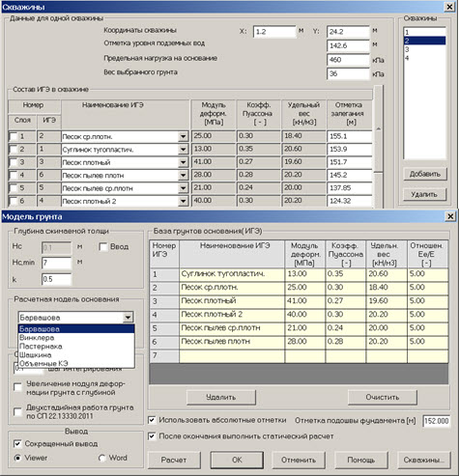Choose Барвашова in the model list
This screenshot has width=459, height=476.
76,329
